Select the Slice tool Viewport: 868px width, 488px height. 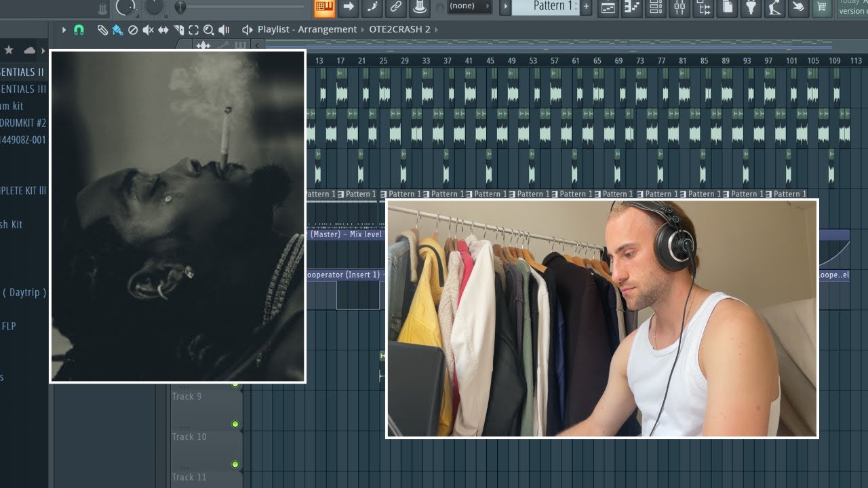[x=179, y=30]
